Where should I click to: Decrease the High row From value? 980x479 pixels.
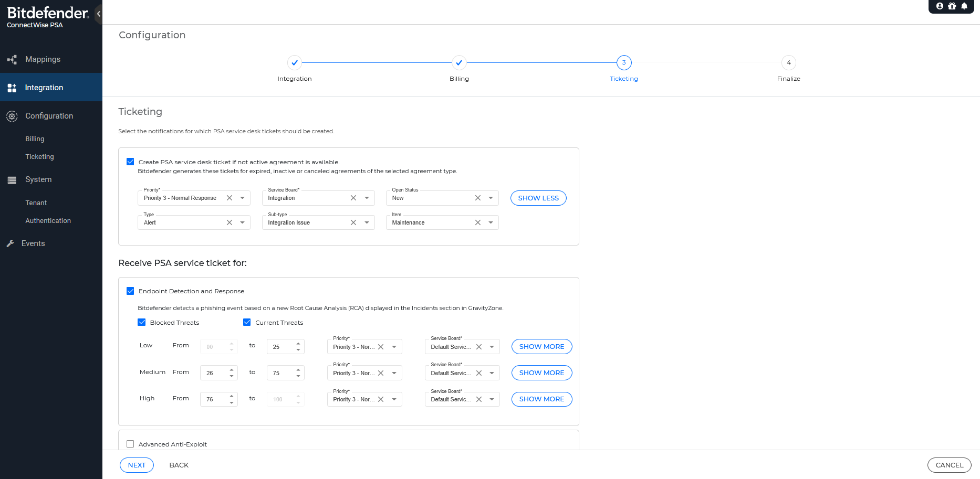click(232, 402)
